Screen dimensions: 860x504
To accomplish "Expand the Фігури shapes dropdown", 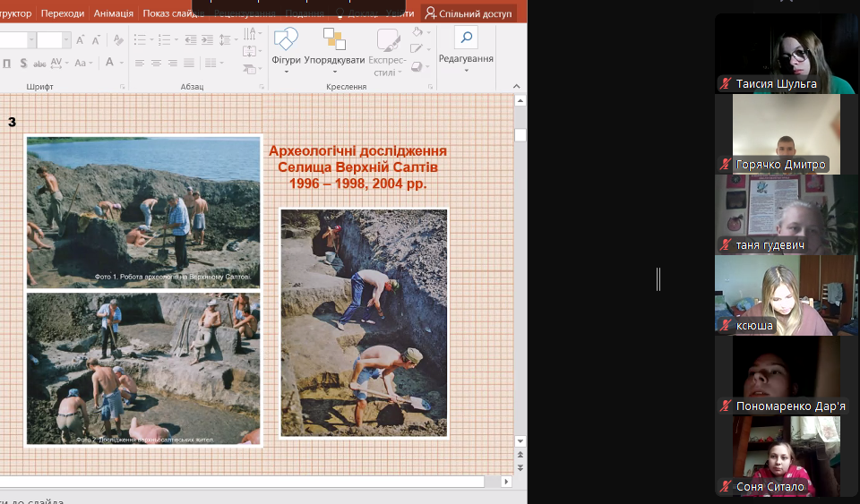I will pyautogui.click(x=286, y=72).
